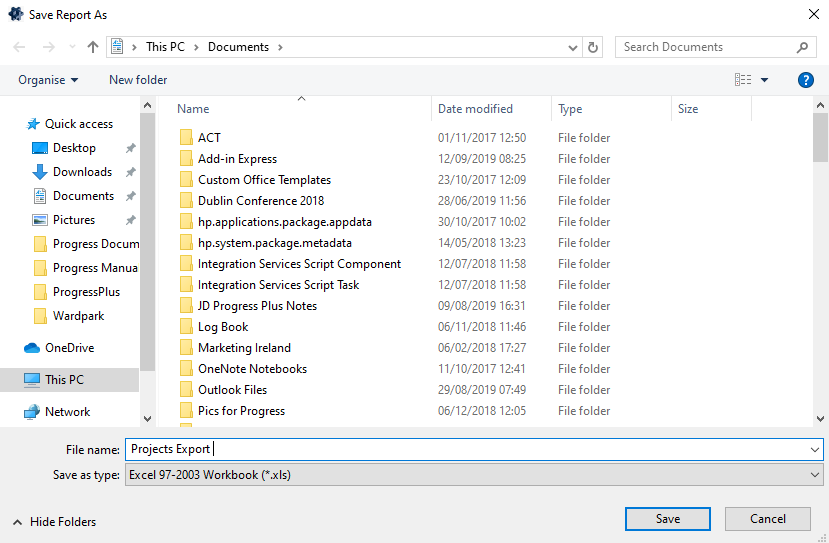Open recent locations dropdown arrow
The width and height of the screenshot is (829, 543).
pyautogui.click(x=72, y=47)
